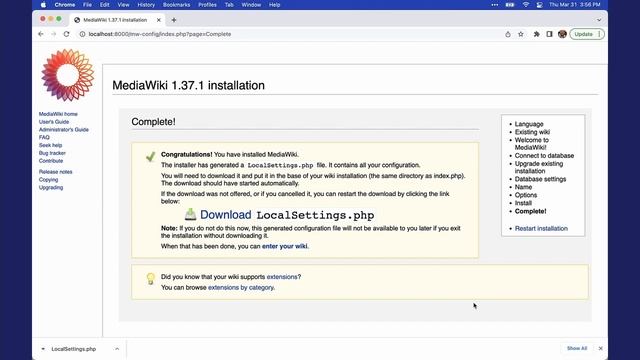Click the bold Complete! step text
The image size is (640, 360).
[x=530, y=211]
